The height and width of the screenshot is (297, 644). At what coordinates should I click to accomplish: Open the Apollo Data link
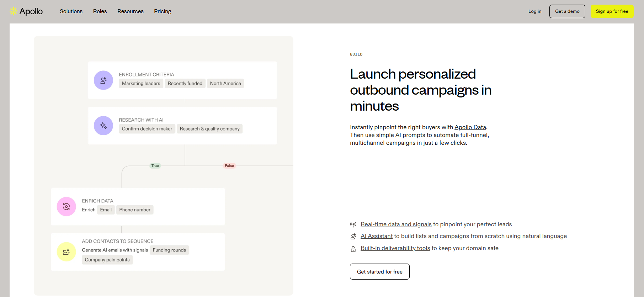tap(470, 127)
